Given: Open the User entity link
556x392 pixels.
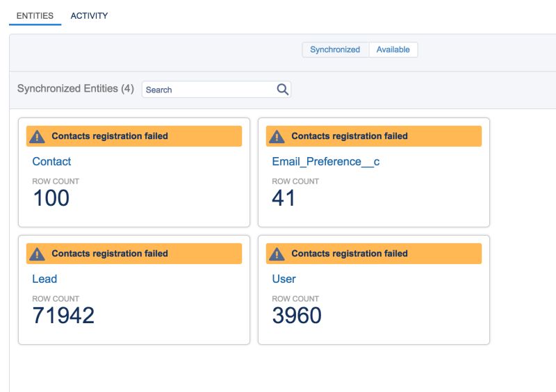Looking at the screenshot, I should 284,279.
